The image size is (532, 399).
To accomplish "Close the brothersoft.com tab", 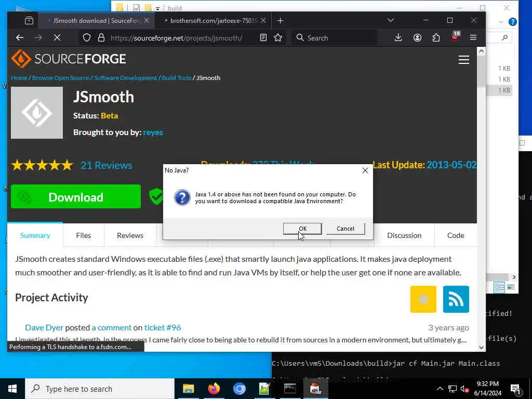I will point(263,21).
